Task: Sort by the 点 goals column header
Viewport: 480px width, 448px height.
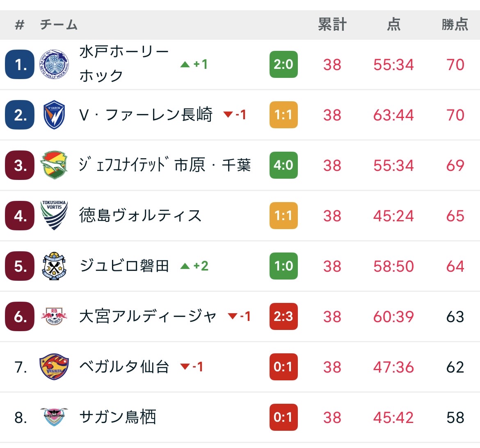Action: [x=393, y=25]
